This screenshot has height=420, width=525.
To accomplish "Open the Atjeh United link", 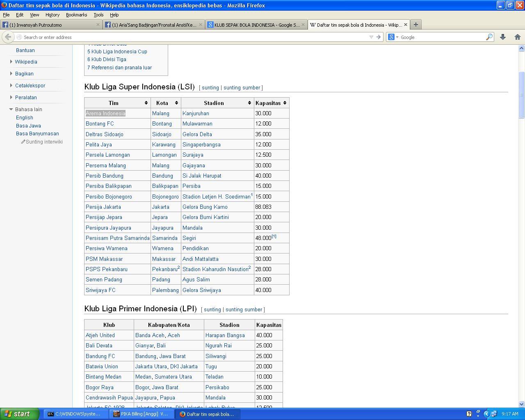I will click(100, 335).
